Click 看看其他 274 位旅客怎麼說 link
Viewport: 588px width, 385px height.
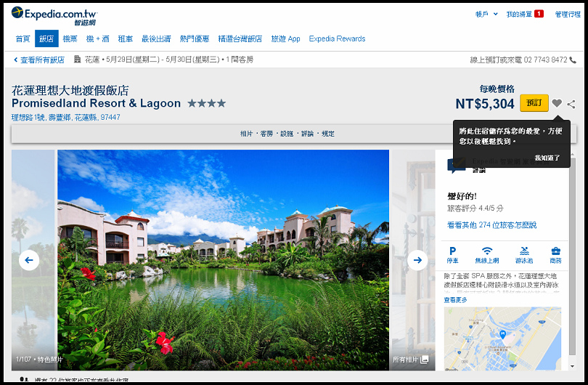click(491, 224)
